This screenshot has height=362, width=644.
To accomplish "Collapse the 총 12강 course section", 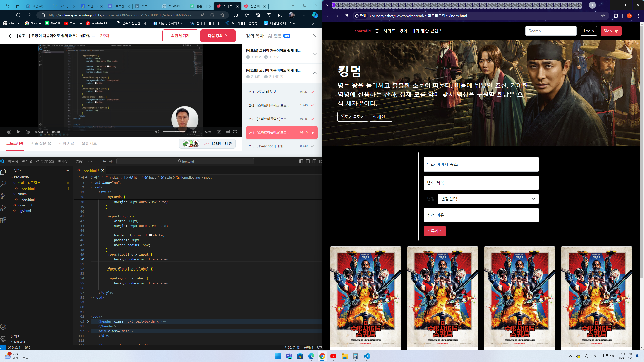I will click(x=315, y=73).
